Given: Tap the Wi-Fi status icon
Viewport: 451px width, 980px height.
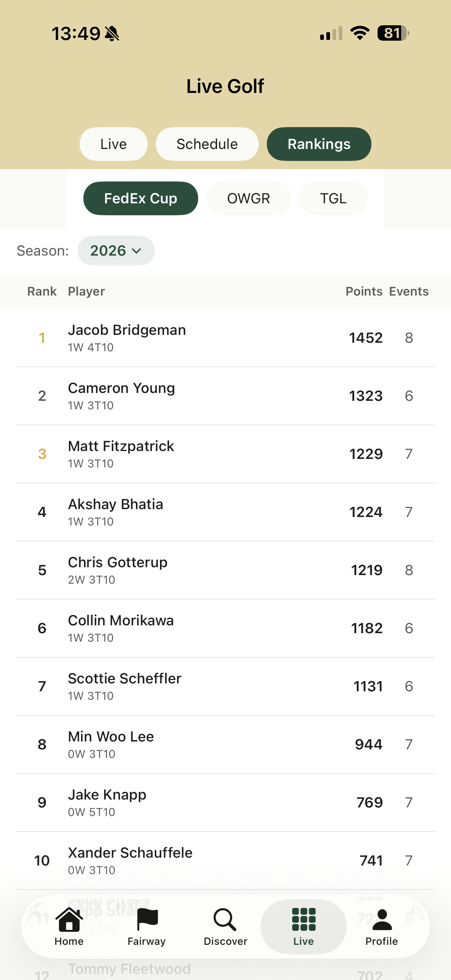Looking at the screenshot, I should pyautogui.click(x=360, y=33).
